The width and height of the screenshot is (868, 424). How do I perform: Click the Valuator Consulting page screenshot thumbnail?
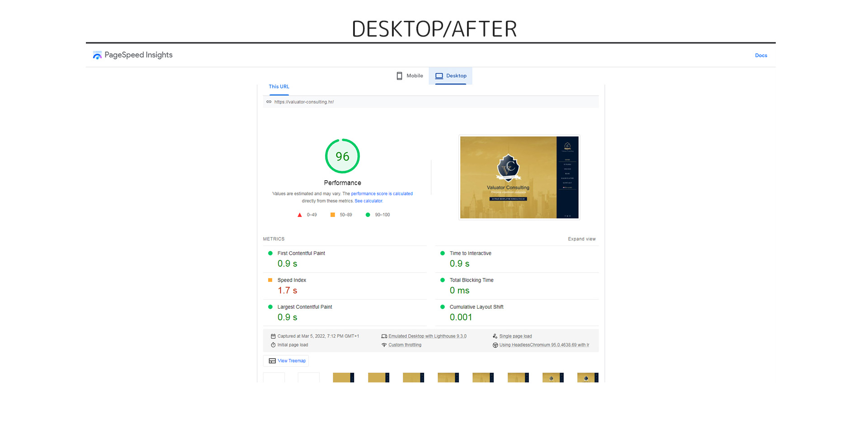(x=519, y=177)
